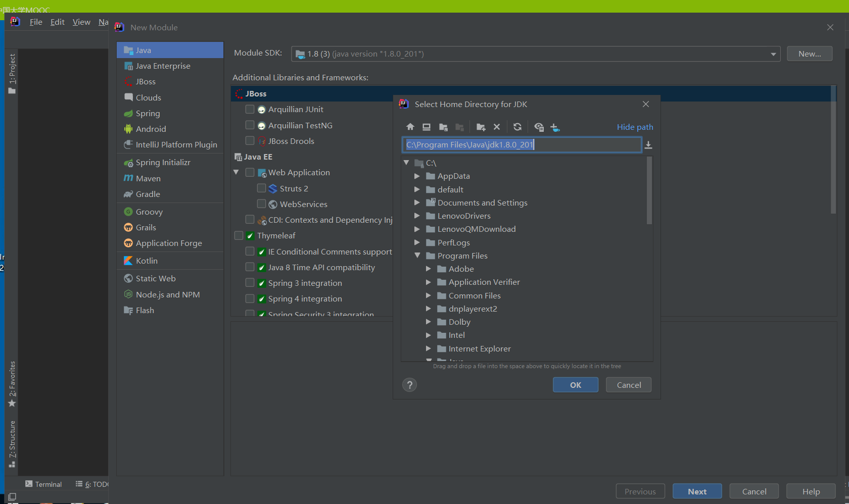Viewport: 849px width, 504px height.
Task: Select Java Enterprise module type
Action: pyautogui.click(x=170, y=66)
